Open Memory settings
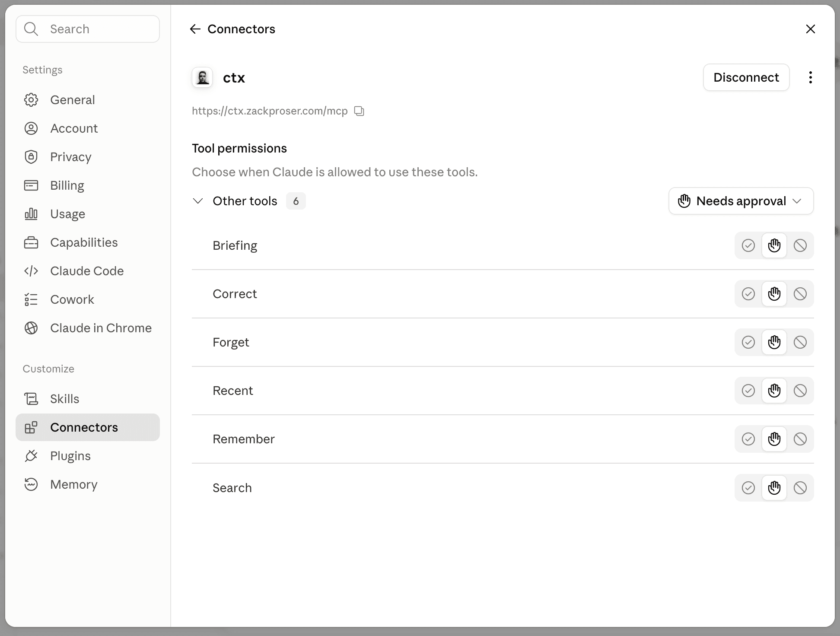The image size is (840, 636). 88,484
